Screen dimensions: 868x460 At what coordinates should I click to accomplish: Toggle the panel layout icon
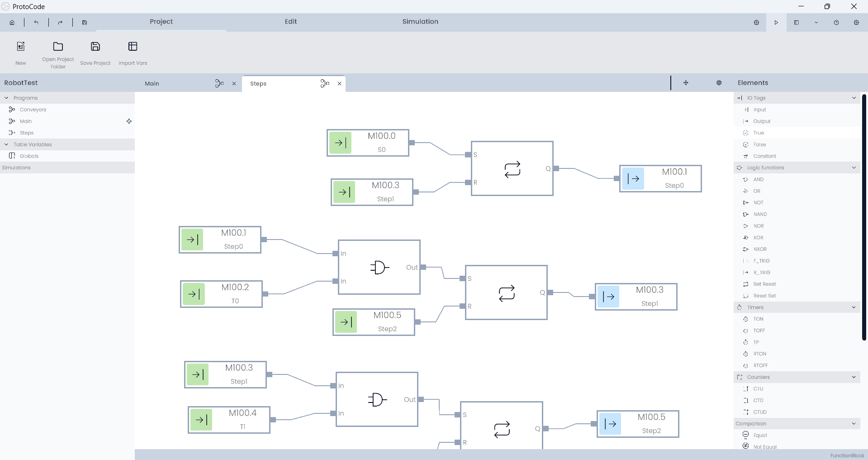coord(797,22)
